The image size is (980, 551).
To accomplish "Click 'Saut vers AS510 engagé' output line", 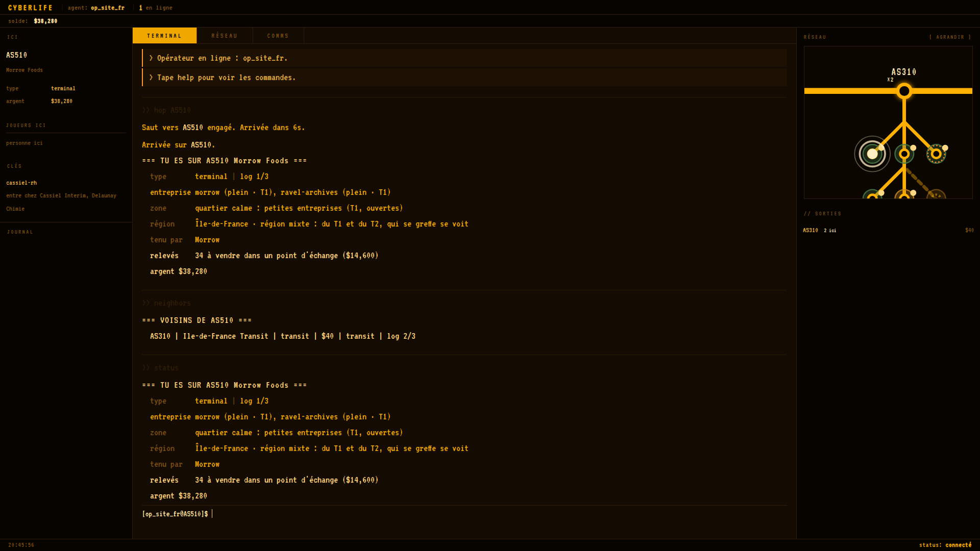I will pyautogui.click(x=223, y=128).
